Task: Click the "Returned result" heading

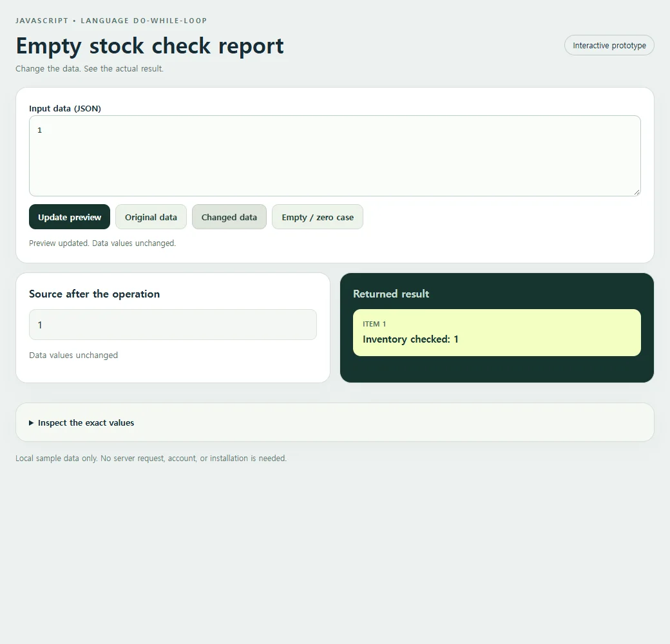Action: tap(391, 294)
